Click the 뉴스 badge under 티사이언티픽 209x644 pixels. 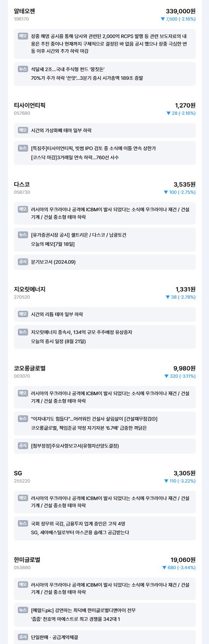tap(23, 148)
